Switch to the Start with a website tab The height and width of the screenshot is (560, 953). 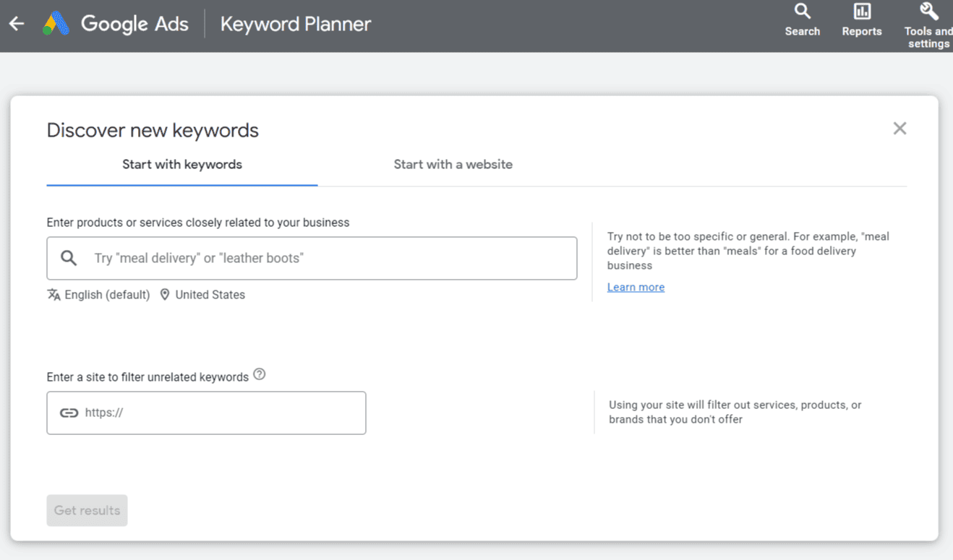pos(453,165)
